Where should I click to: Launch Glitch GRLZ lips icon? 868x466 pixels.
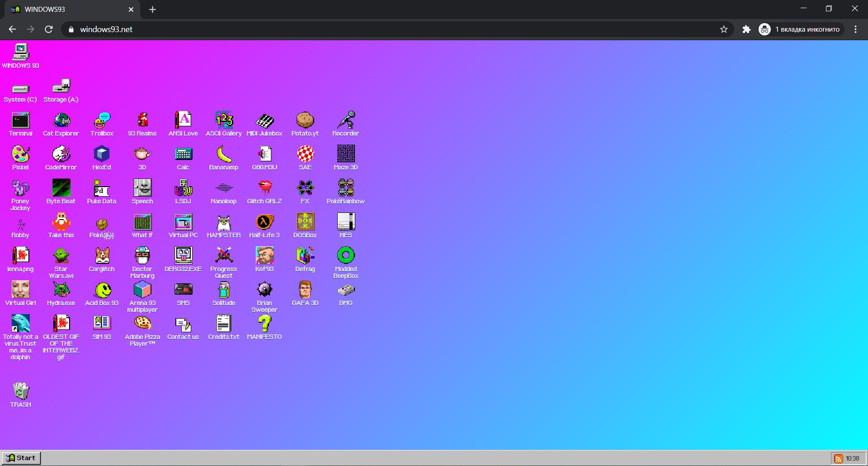[x=264, y=192]
